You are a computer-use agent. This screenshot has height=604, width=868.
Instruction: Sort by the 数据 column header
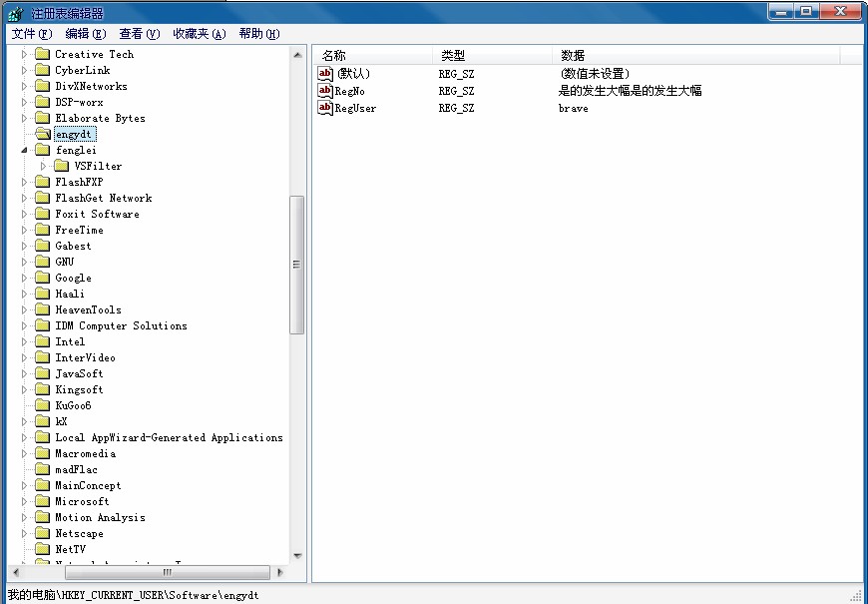pos(695,55)
